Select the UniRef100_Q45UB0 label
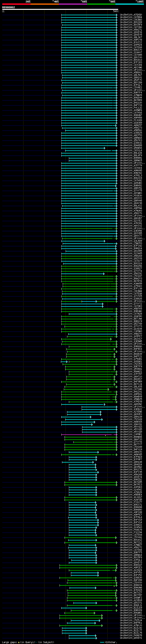The height and width of the screenshot is (644, 146). (x=131, y=183)
